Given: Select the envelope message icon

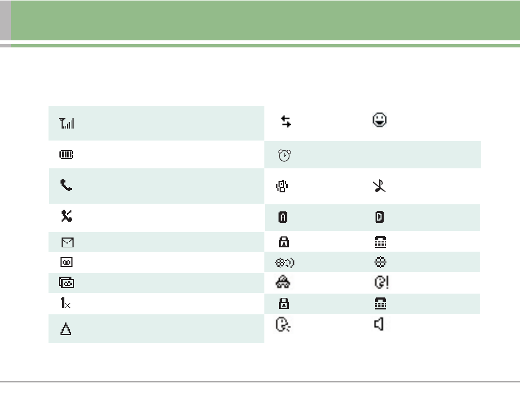Looking at the screenshot, I should tap(68, 242).
